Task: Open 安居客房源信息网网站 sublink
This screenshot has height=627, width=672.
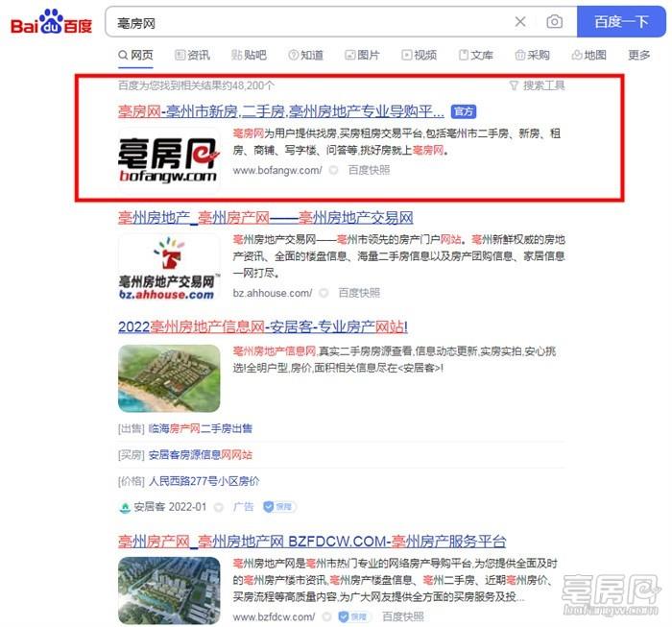Action: [x=201, y=455]
